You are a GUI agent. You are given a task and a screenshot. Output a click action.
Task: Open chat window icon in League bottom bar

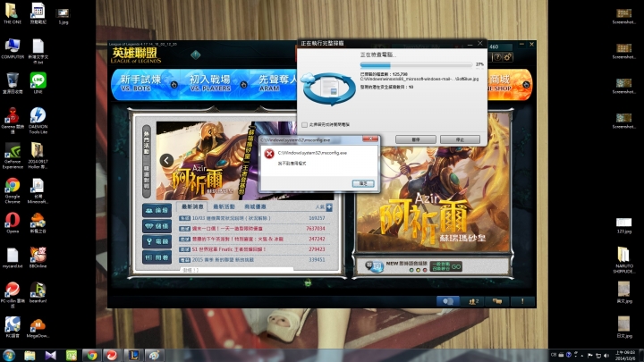(x=448, y=301)
